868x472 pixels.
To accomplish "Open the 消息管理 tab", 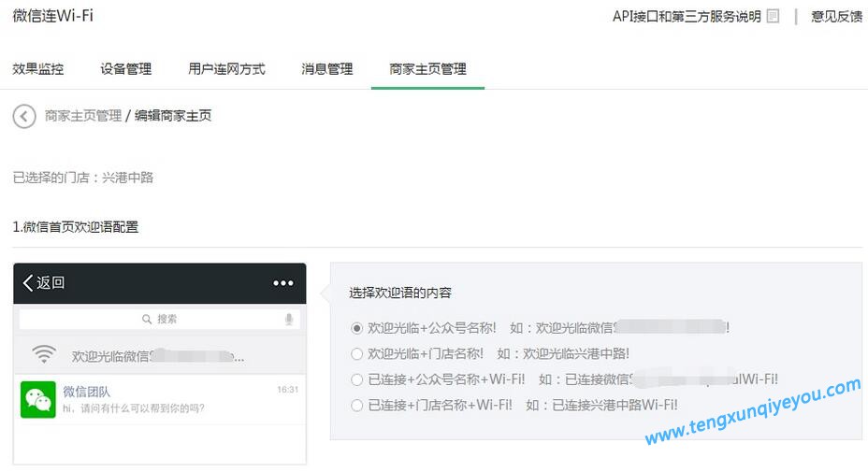I will [327, 69].
